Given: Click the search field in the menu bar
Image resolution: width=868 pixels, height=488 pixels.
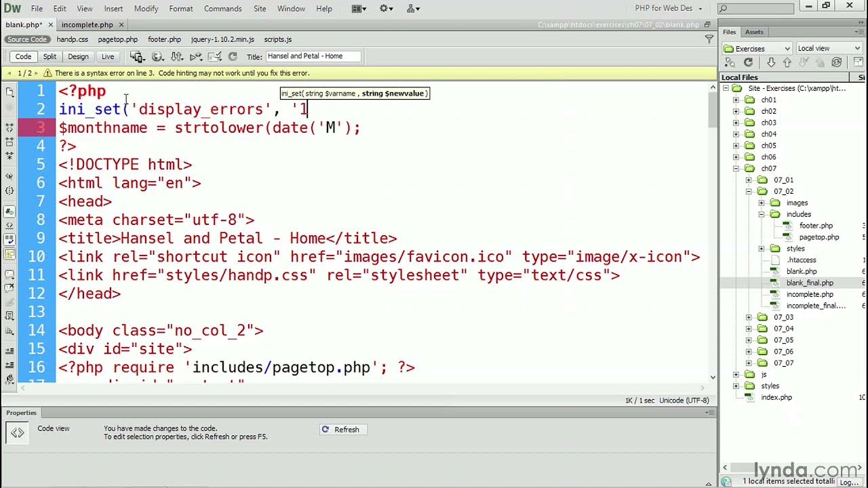Looking at the screenshot, I should coord(755,9).
